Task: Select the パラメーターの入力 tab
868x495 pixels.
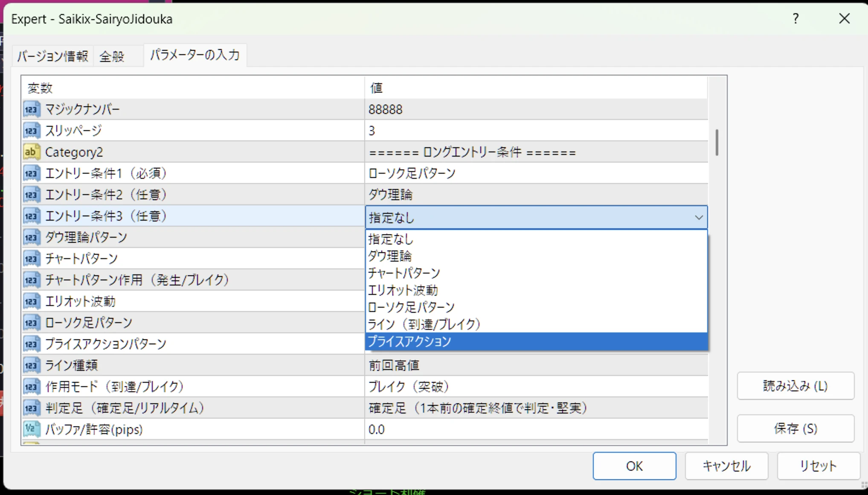Action: click(195, 55)
